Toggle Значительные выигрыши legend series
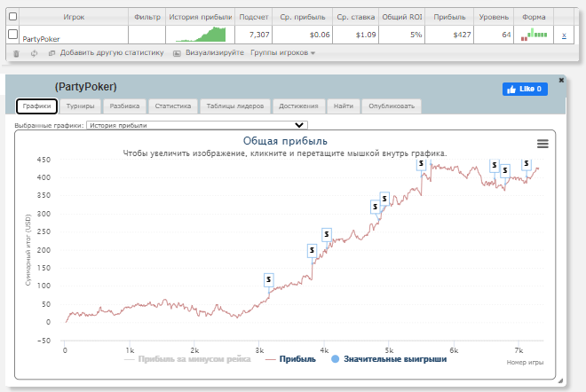 coord(389,359)
